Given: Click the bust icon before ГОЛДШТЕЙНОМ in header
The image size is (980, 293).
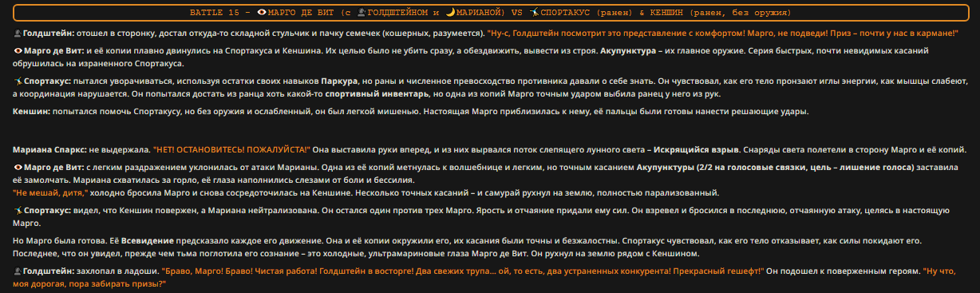Looking at the screenshot, I should (362, 13).
